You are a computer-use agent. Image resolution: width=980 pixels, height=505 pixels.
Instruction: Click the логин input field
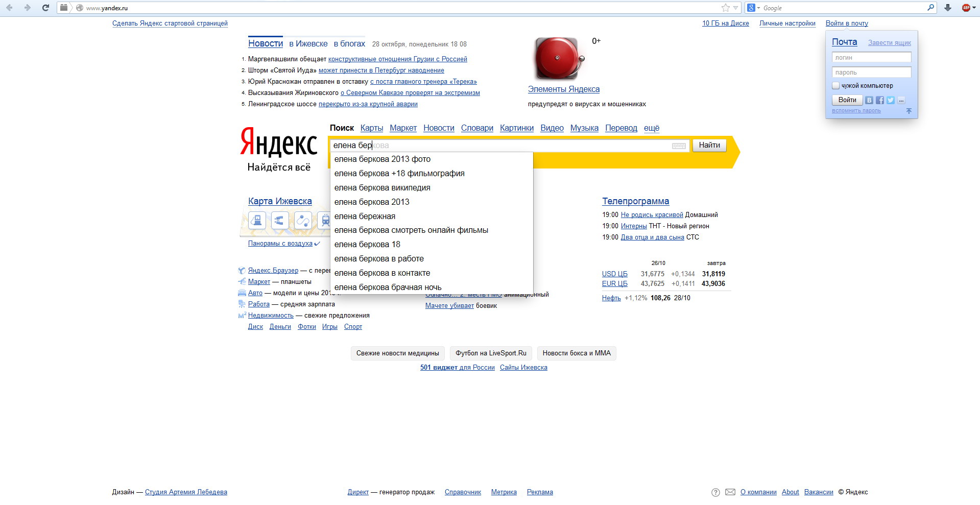click(x=871, y=58)
